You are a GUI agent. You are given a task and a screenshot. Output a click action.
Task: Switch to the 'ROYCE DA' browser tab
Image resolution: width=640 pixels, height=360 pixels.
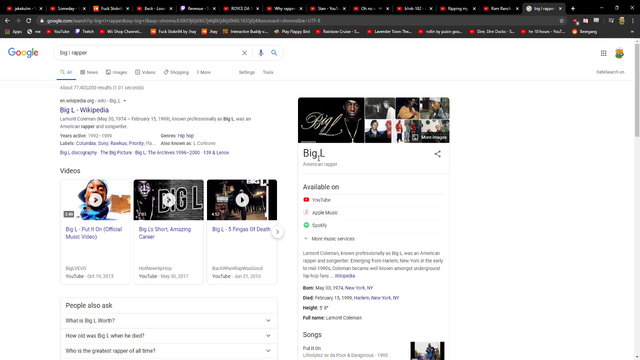[x=240, y=8]
